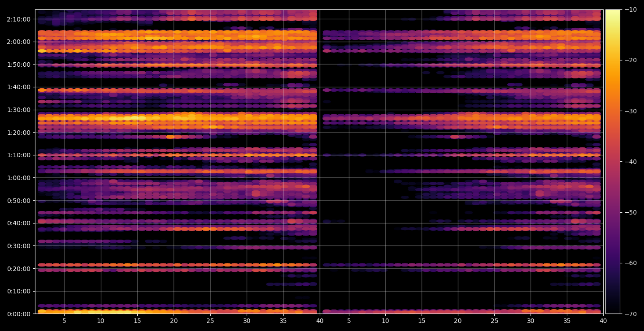Viewport: 644px width, 331px height.
Task: Click the 1:00:00 time axis label
Action: click(19, 178)
